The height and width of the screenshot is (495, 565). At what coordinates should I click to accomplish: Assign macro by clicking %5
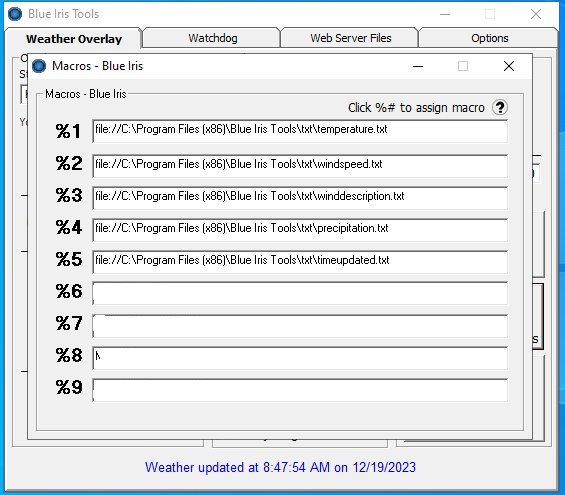point(69,259)
